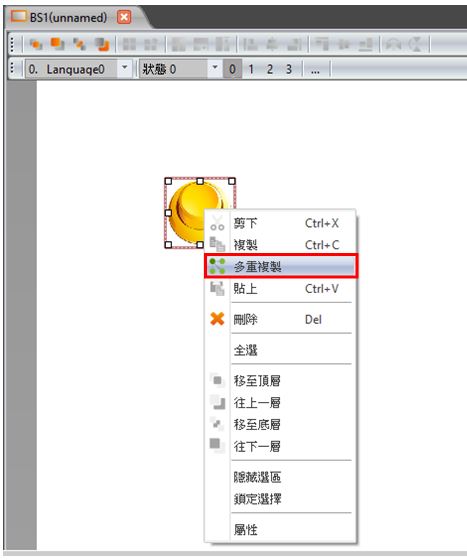
Task: Close the BS1(unnamed) tab
Action: pos(124,17)
